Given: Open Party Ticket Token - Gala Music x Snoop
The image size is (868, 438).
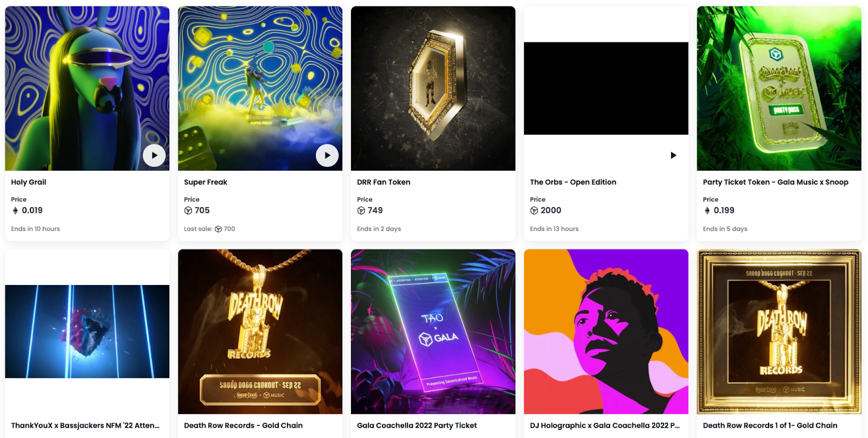Looking at the screenshot, I should click(x=776, y=182).
